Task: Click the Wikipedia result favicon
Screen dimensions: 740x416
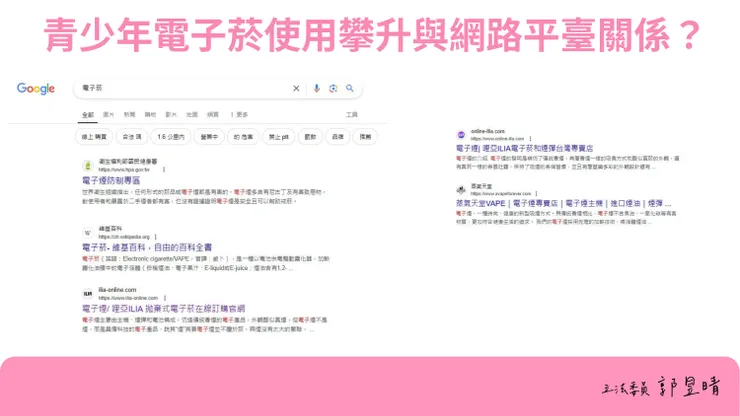Action: [88, 233]
